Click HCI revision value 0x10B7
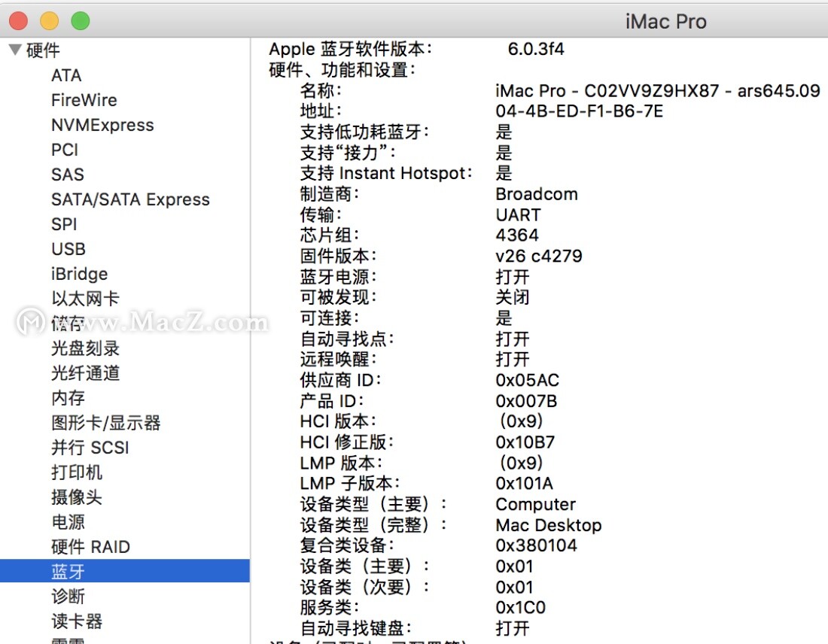Image resolution: width=828 pixels, height=644 pixels. coord(525,442)
